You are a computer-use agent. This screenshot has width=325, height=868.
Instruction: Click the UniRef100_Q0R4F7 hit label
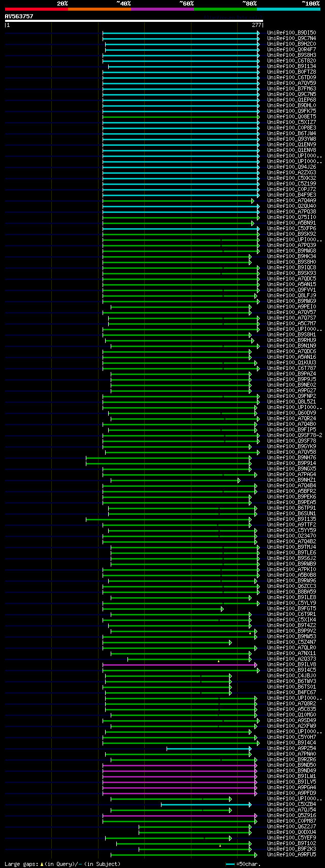coord(291,50)
